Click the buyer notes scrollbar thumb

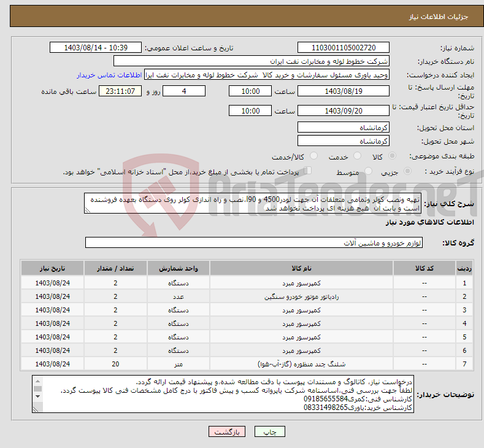point(37,388)
